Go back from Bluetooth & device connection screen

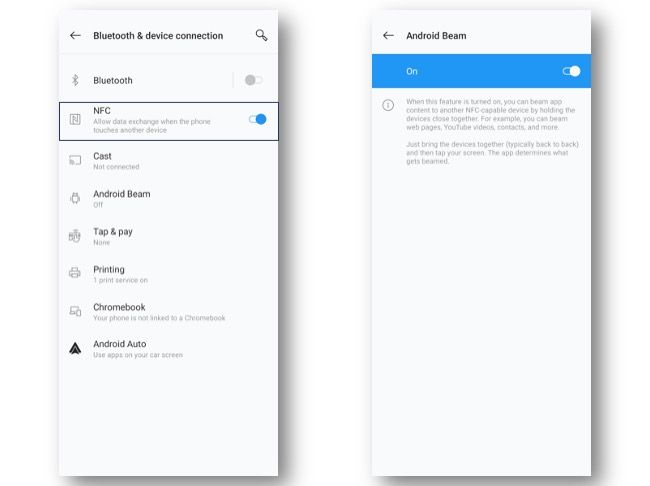(x=75, y=36)
